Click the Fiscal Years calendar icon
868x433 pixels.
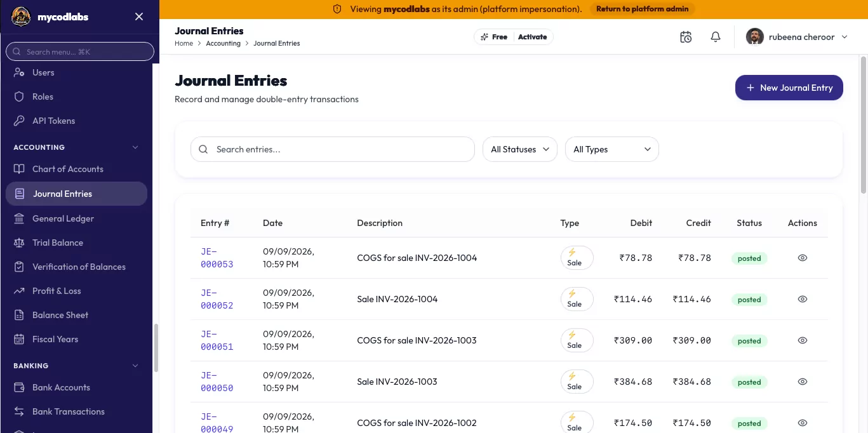[19, 339]
